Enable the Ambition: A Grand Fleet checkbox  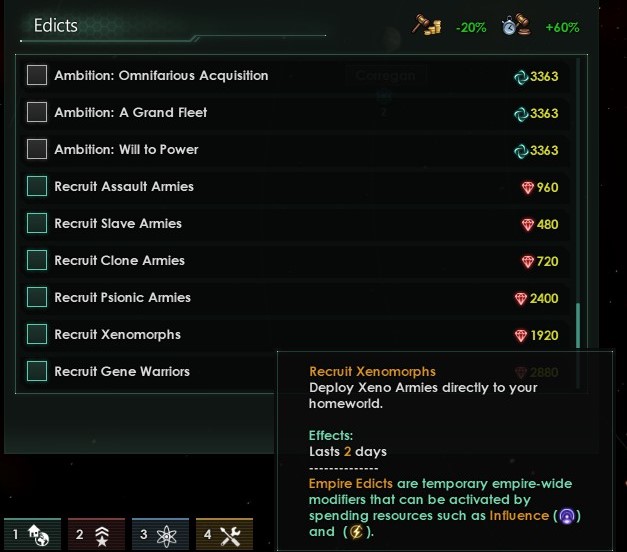(37, 112)
